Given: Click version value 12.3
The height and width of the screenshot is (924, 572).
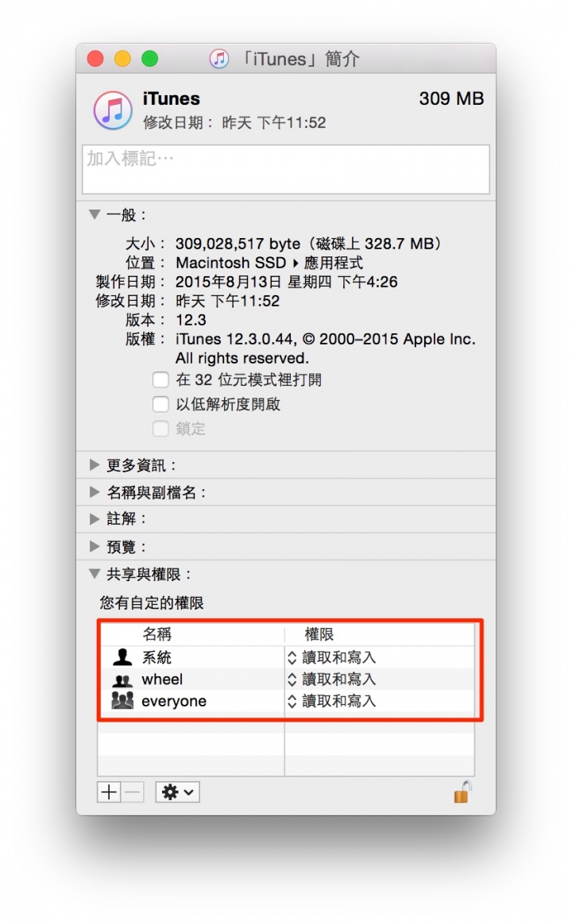Looking at the screenshot, I should 191,320.
